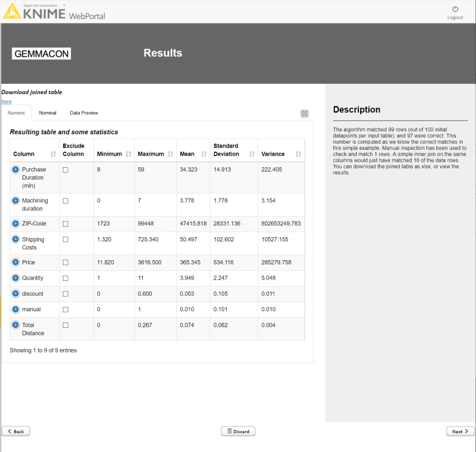Click the Discard button

(238, 431)
